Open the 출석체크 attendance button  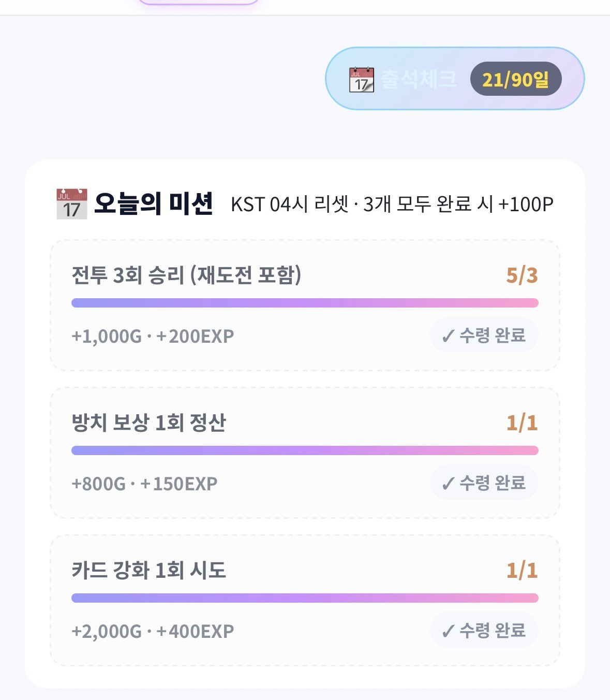pyautogui.click(x=455, y=79)
